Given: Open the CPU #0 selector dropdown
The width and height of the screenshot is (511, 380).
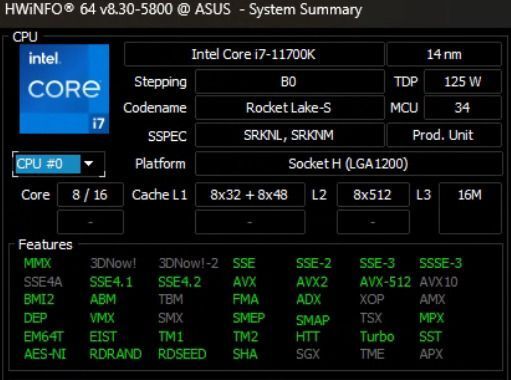Looking at the screenshot, I should [59, 164].
